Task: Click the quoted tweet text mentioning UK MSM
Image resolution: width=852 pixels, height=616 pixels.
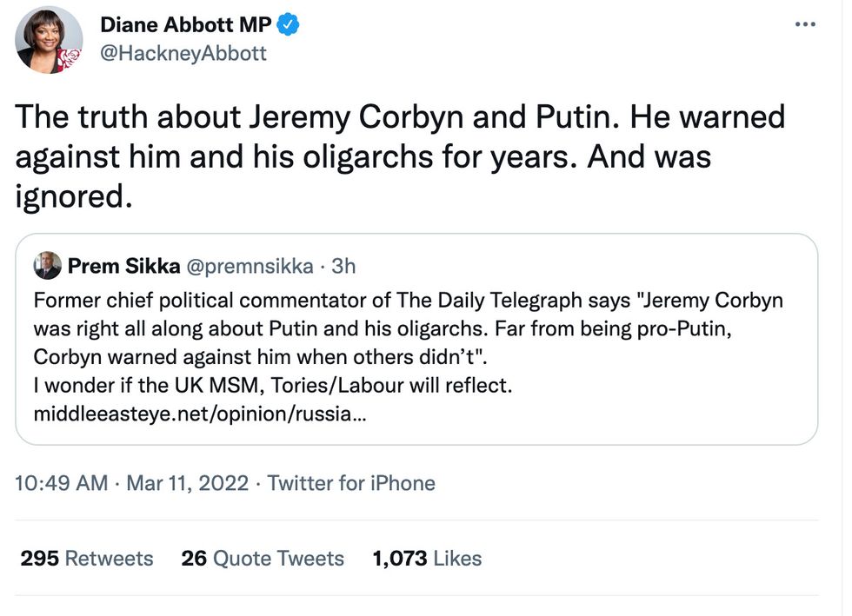Action: click(272, 385)
